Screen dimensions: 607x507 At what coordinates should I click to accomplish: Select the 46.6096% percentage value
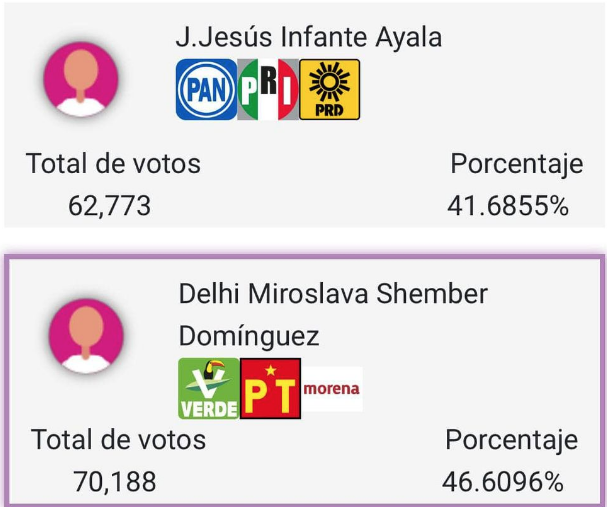click(x=503, y=482)
